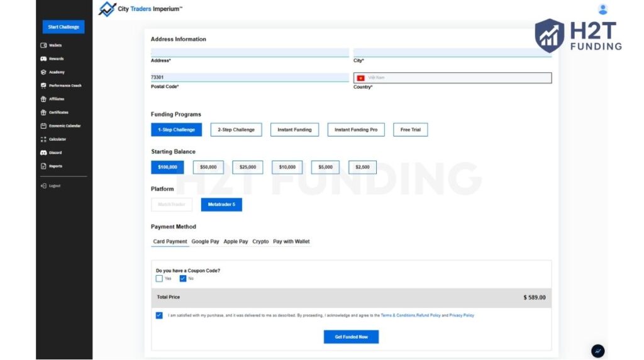
Task: Open the Refund Policy link
Action: [428, 315]
